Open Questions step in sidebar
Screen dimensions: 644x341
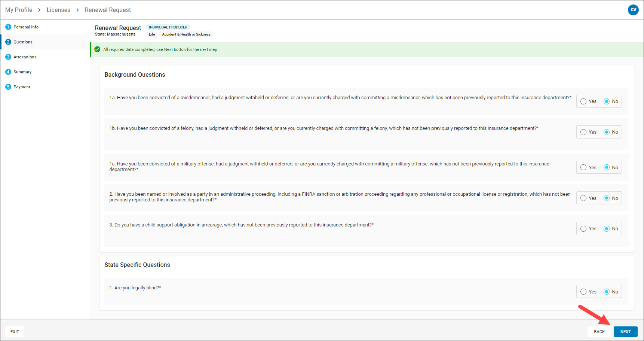(45, 42)
